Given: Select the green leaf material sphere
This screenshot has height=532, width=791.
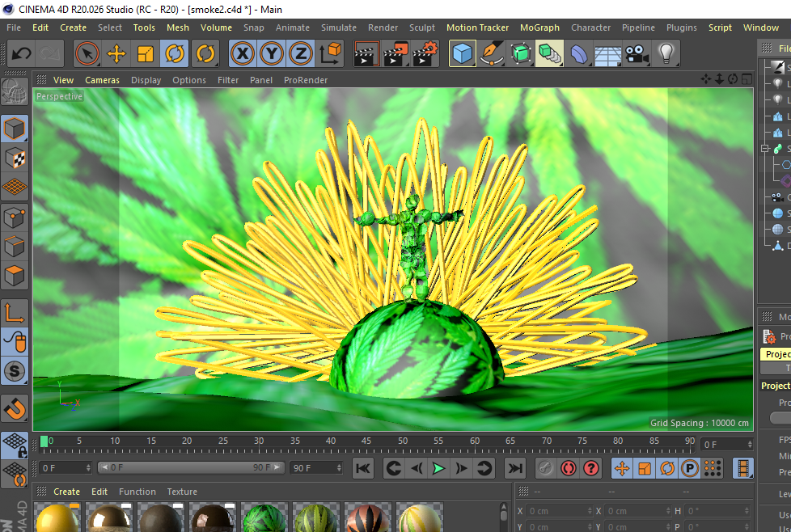Looking at the screenshot, I should (264, 517).
